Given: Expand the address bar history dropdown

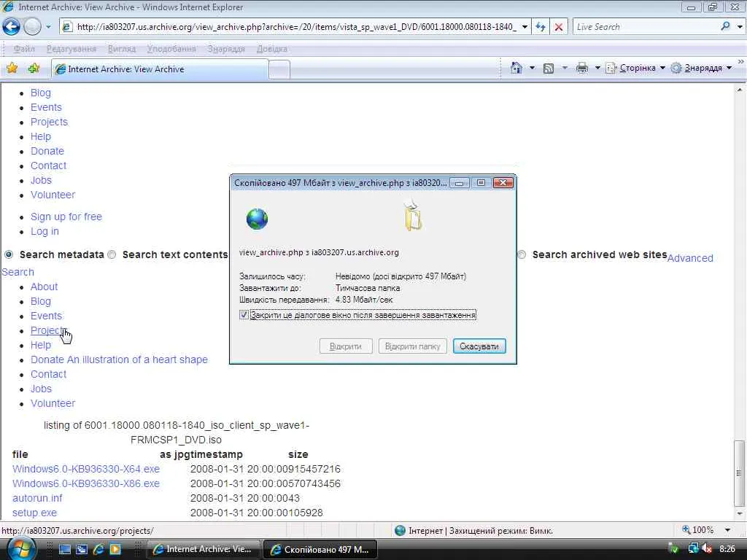Looking at the screenshot, I should [525, 27].
